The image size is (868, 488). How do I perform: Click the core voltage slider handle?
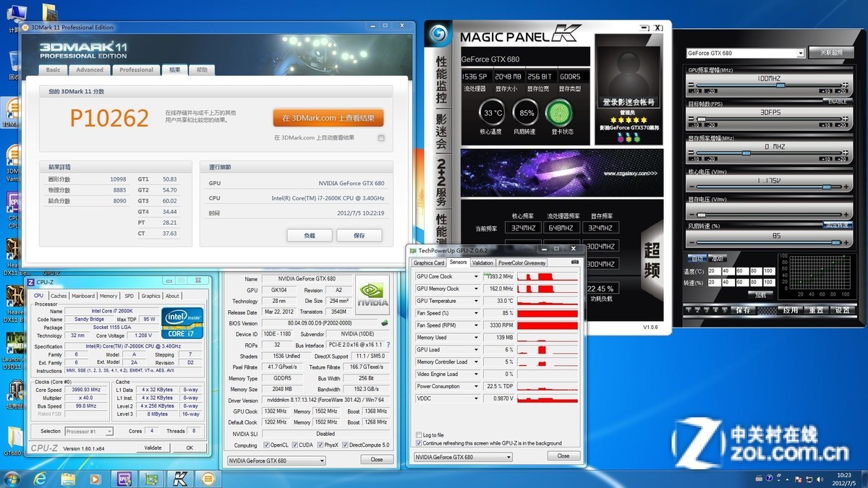pos(827,187)
